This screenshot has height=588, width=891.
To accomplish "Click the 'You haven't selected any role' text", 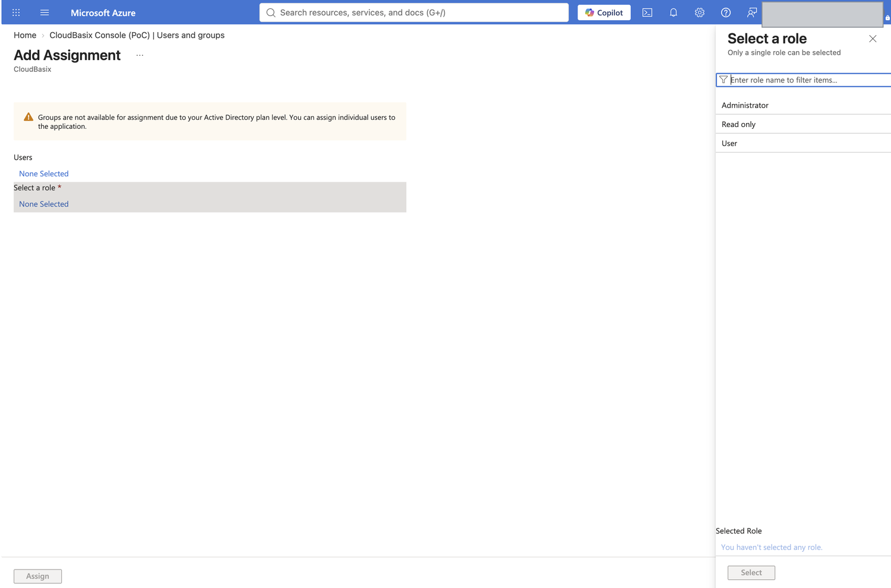I will pyautogui.click(x=772, y=547).
